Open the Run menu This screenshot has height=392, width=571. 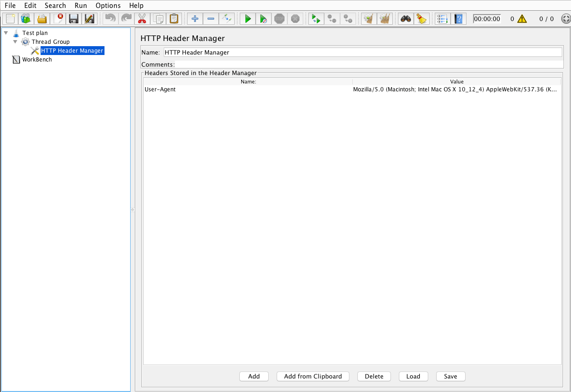click(81, 6)
